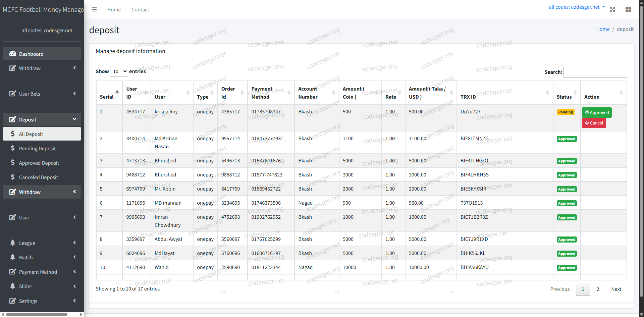Go to page 2 of deposits

[597, 289]
